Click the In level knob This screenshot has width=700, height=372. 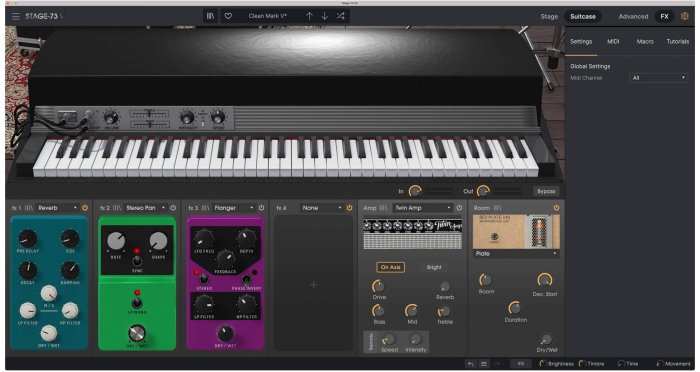pos(415,191)
